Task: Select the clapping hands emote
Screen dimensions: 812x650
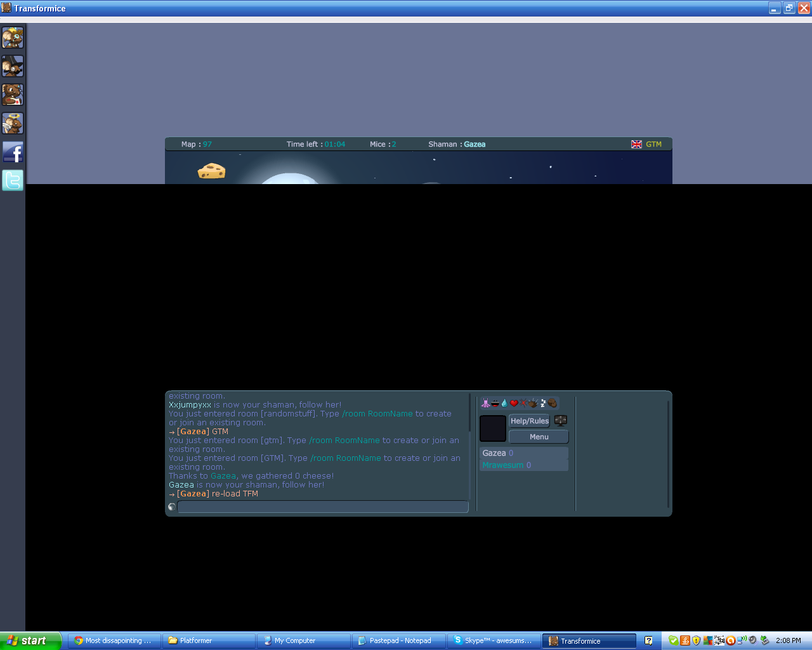Action: click(533, 403)
